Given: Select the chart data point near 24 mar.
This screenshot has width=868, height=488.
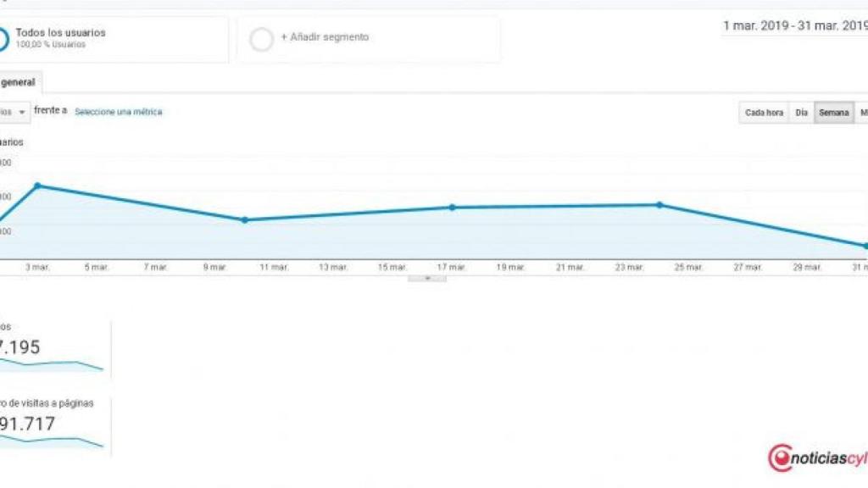Looking at the screenshot, I should click(659, 205).
